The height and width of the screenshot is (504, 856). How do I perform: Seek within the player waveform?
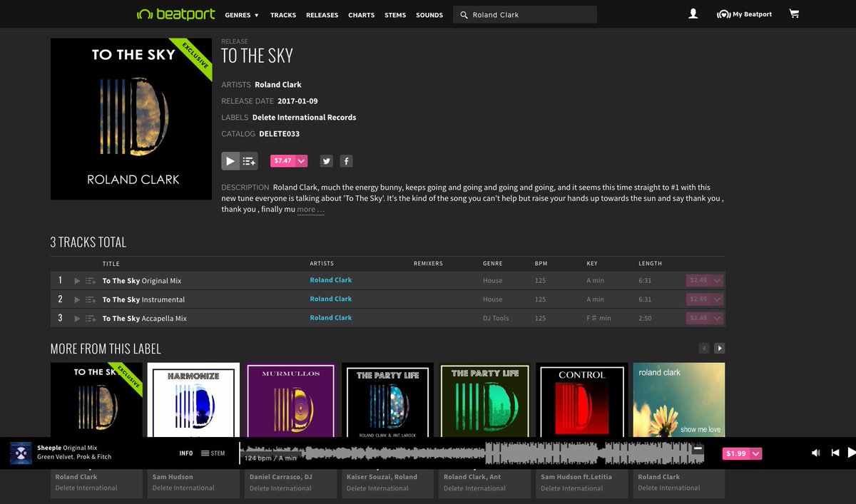pyautogui.click(x=472, y=453)
